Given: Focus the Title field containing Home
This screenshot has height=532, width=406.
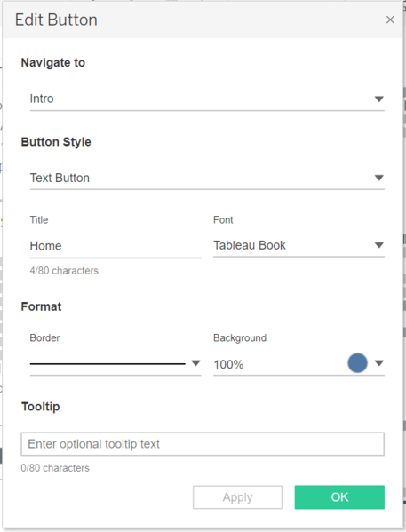Looking at the screenshot, I should 115,246.
